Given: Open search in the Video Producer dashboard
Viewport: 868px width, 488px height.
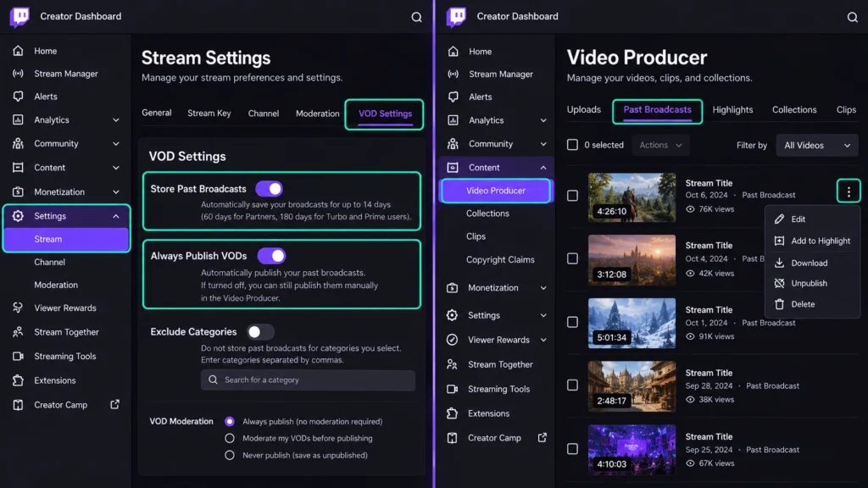Looking at the screenshot, I should point(852,17).
